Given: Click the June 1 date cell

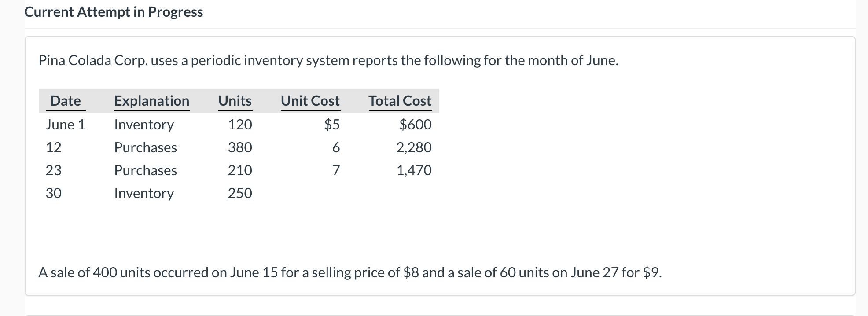Looking at the screenshot, I should tap(65, 125).
